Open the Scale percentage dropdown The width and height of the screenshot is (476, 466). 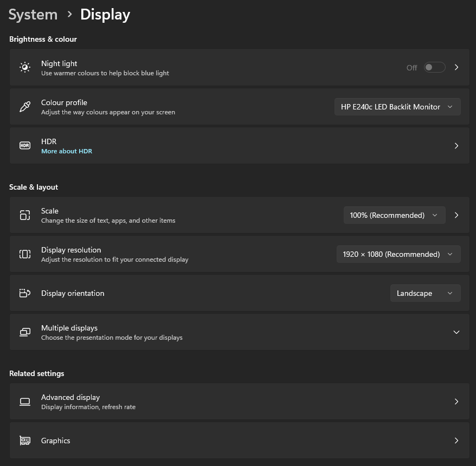point(394,215)
